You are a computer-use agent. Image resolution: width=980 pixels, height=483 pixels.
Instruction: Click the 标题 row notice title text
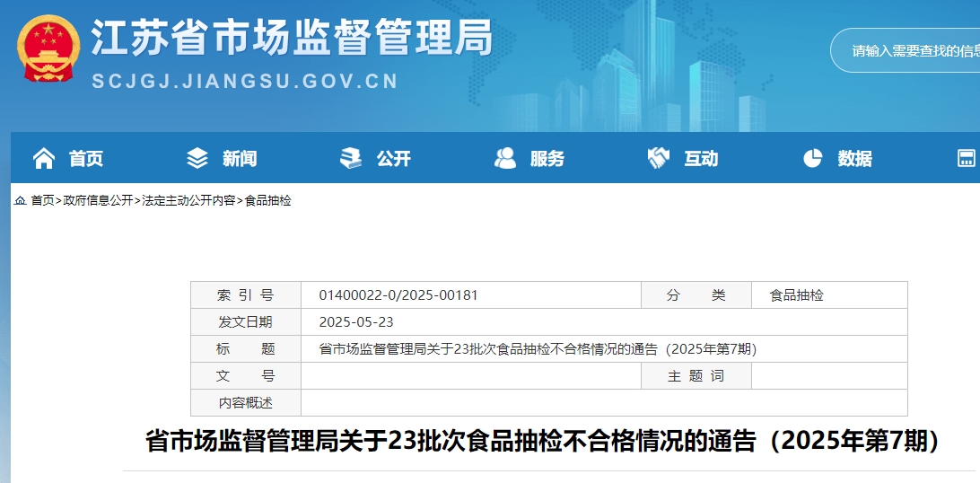538,349
